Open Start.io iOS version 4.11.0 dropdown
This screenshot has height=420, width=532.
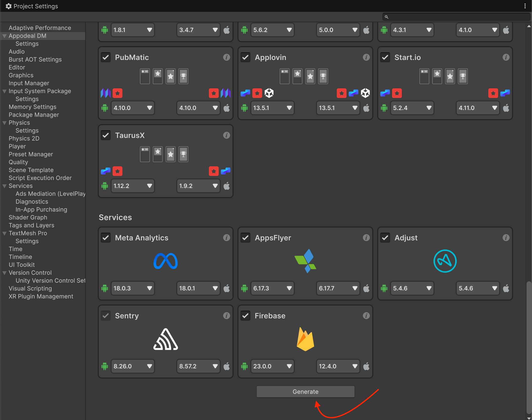pyautogui.click(x=478, y=108)
